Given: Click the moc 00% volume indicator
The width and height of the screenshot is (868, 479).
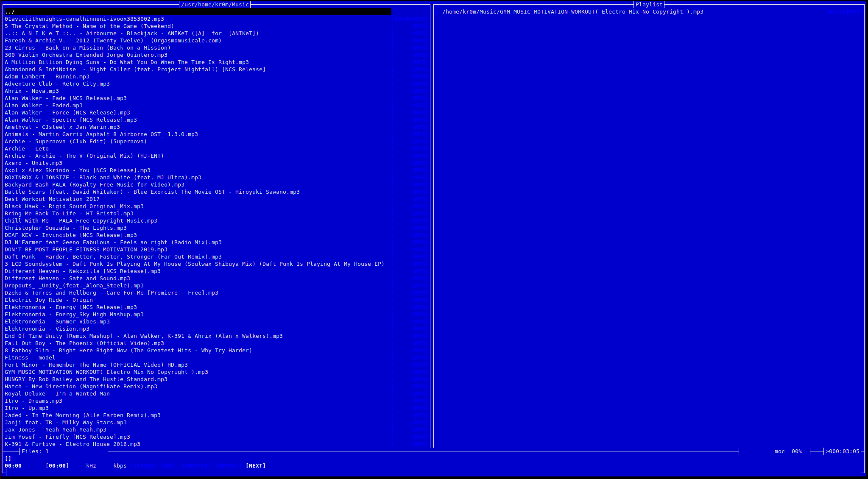Looking at the screenshot, I should (x=788, y=451).
